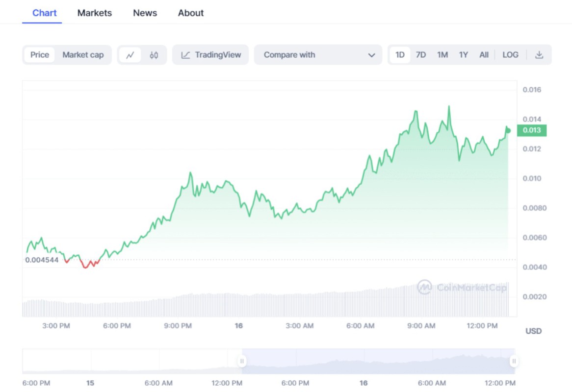View the About section
The height and width of the screenshot is (392, 572).
tap(190, 13)
